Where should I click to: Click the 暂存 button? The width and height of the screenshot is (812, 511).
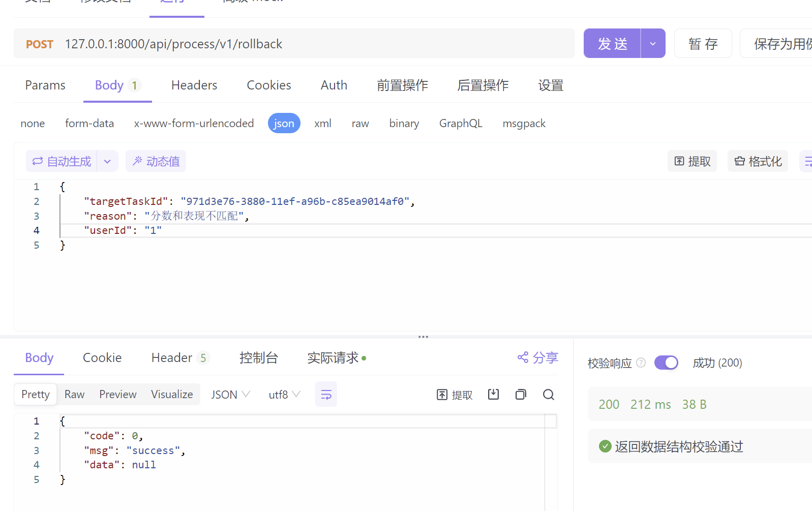point(703,44)
